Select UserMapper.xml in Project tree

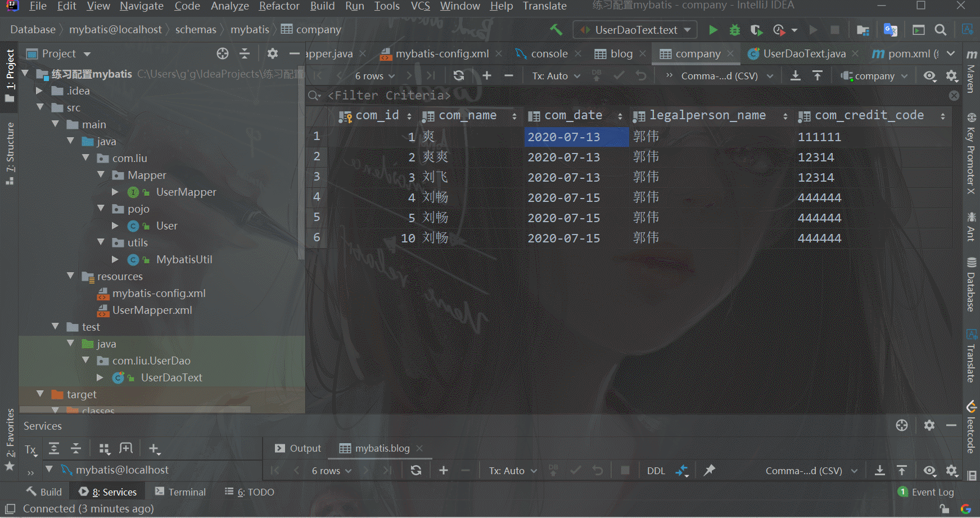click(x=152, y=310)
